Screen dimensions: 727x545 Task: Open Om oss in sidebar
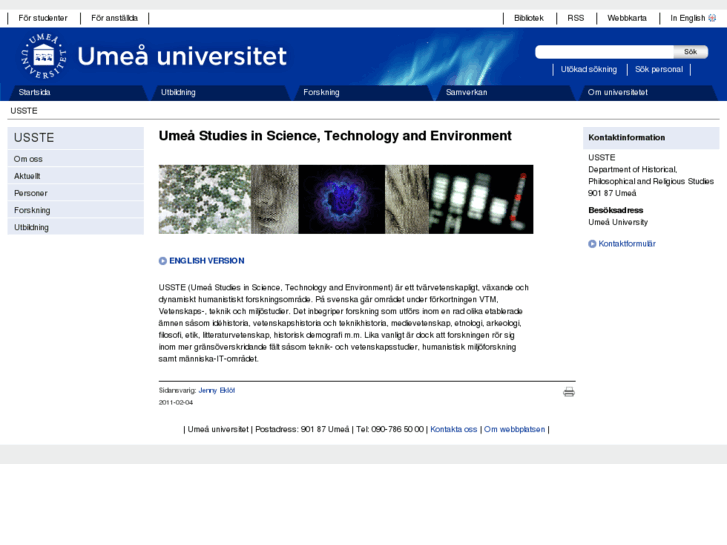76,159
